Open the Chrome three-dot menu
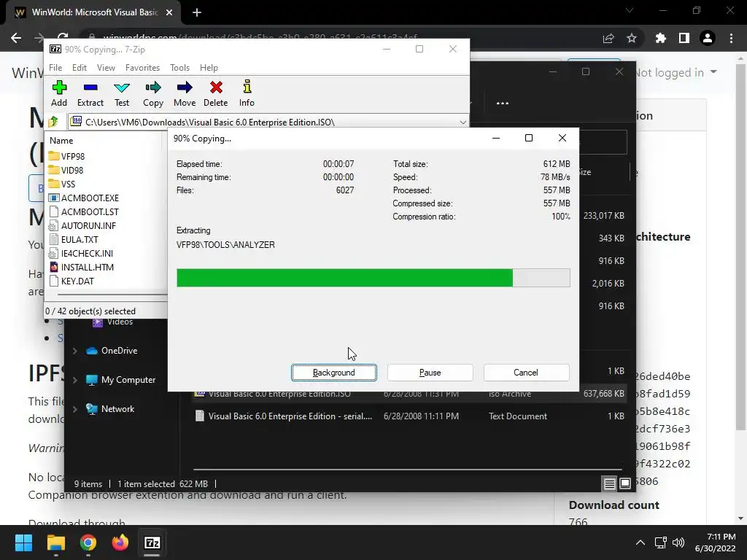747x560 pixels. pyautogui.click(x=731, y=38)
